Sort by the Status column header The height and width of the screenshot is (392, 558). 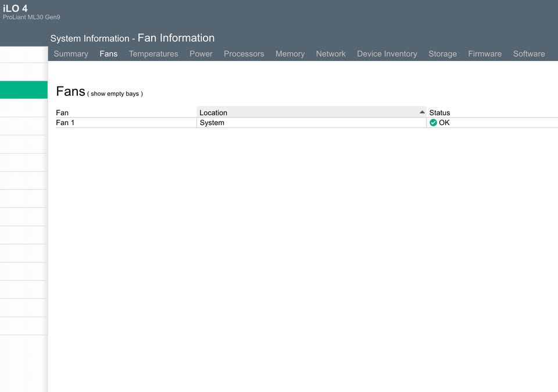tap(439, 113)
